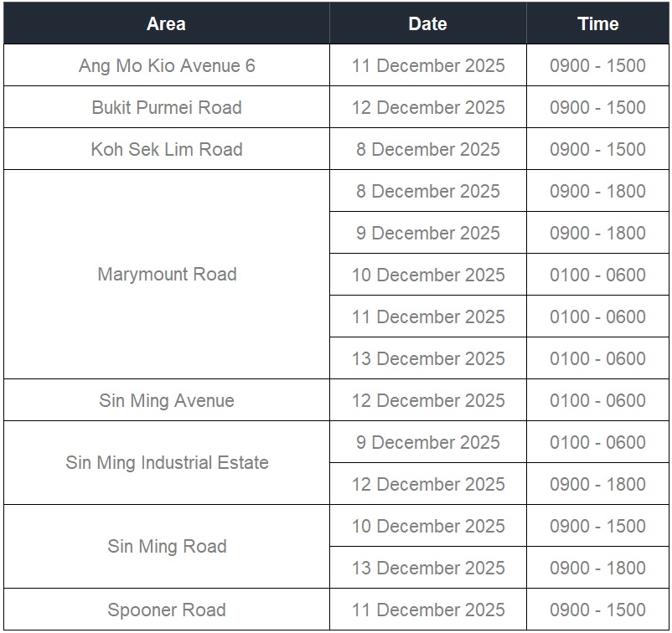Click the Area column header
Image resolution: width=672 pixels, height=633 pixels.
pyautogui.click(x=166, y=23)
